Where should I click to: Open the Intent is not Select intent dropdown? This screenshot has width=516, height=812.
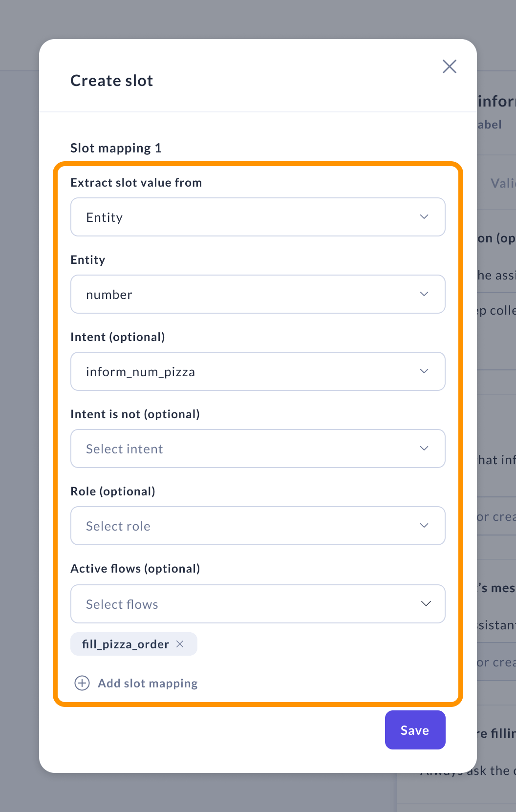244,449
